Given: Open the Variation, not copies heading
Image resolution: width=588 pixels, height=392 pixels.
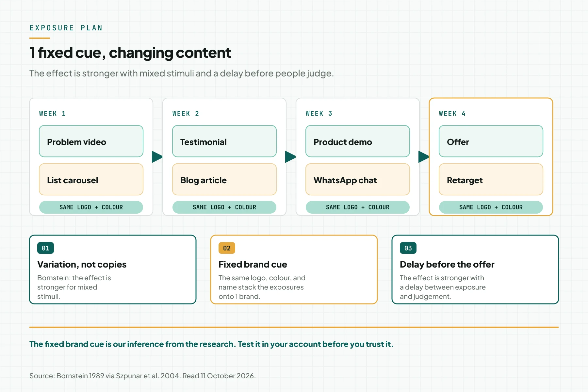Looking at the screenshot, I should click(x=82, y=264).
